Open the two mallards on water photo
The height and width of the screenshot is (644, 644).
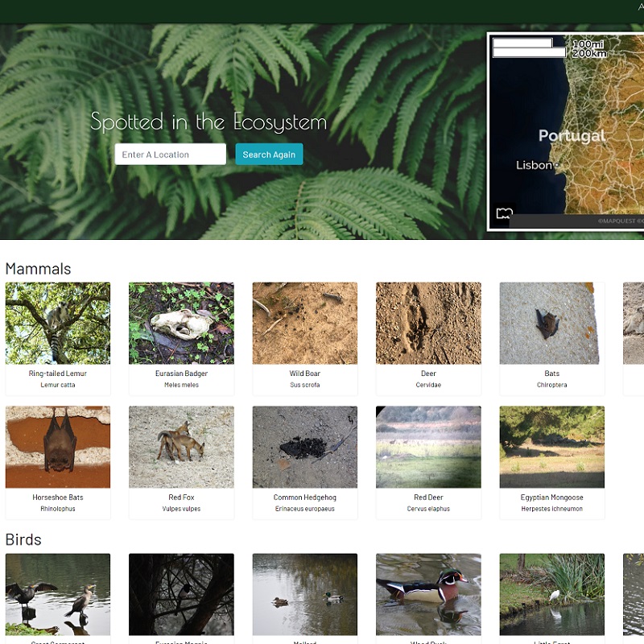[x=305, y=594]
